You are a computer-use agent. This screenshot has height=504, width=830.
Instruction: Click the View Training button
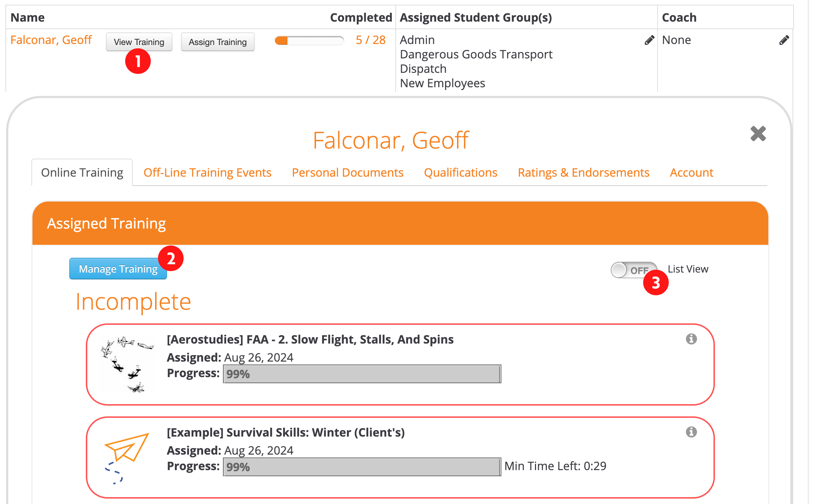click(x=139, y=42)
